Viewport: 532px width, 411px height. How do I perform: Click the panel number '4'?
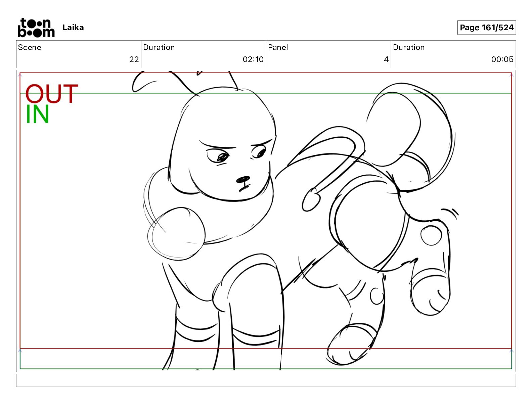pyautogui.click(x=386, y=59)
